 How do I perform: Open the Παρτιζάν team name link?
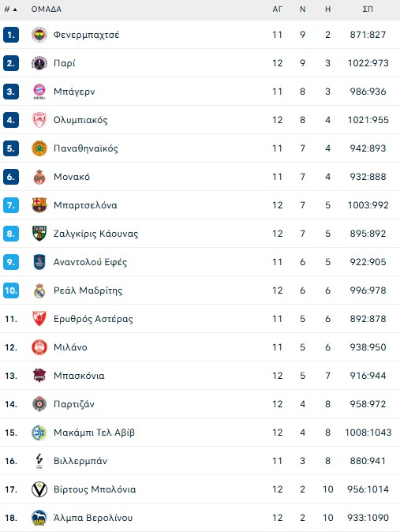(x=74, y=404)
